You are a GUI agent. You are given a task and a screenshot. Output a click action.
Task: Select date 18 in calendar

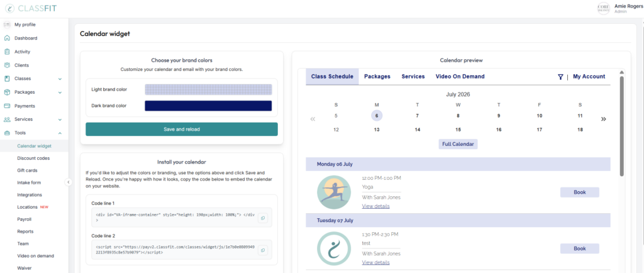[580, 130]
